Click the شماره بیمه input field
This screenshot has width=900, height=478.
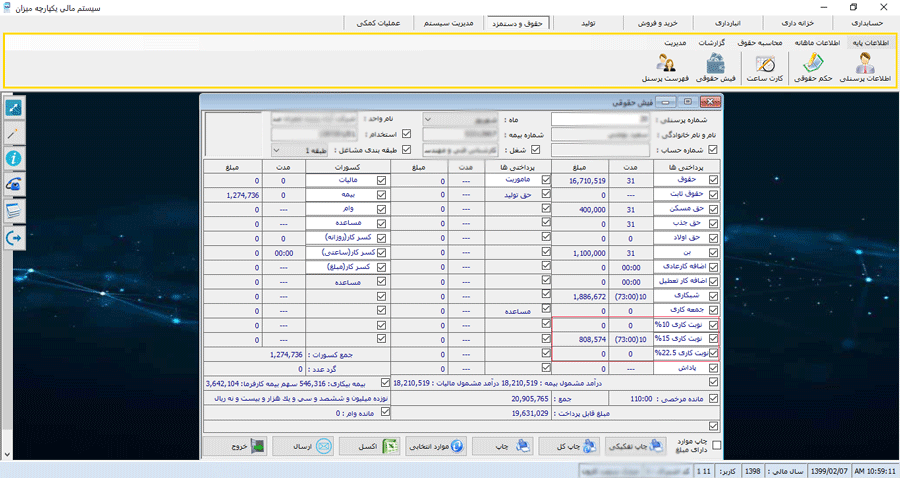461,135
